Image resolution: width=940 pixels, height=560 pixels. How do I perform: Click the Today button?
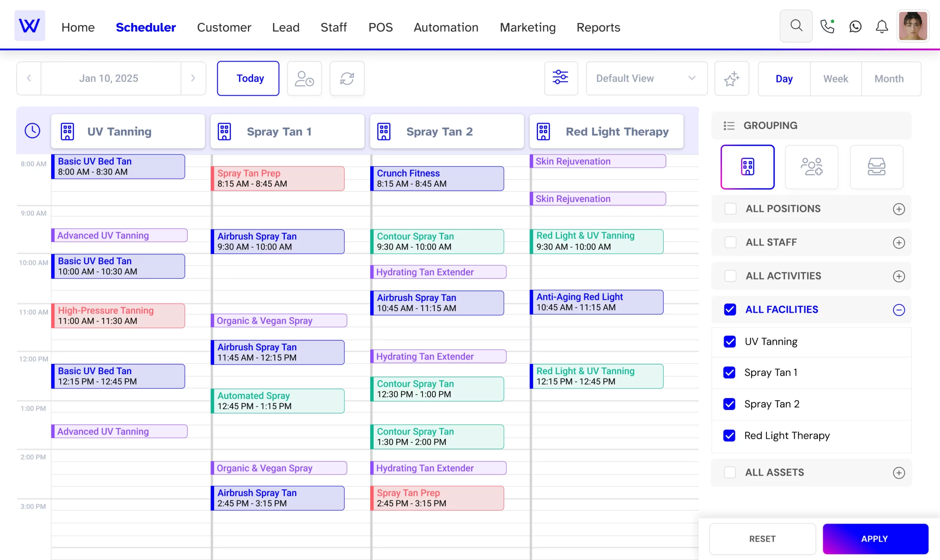(x=248, y=79)
